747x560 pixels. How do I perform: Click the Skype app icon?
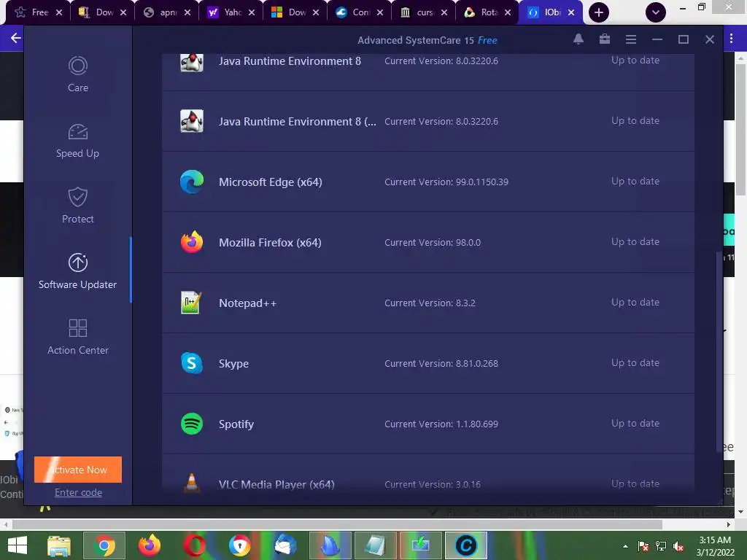192,363
